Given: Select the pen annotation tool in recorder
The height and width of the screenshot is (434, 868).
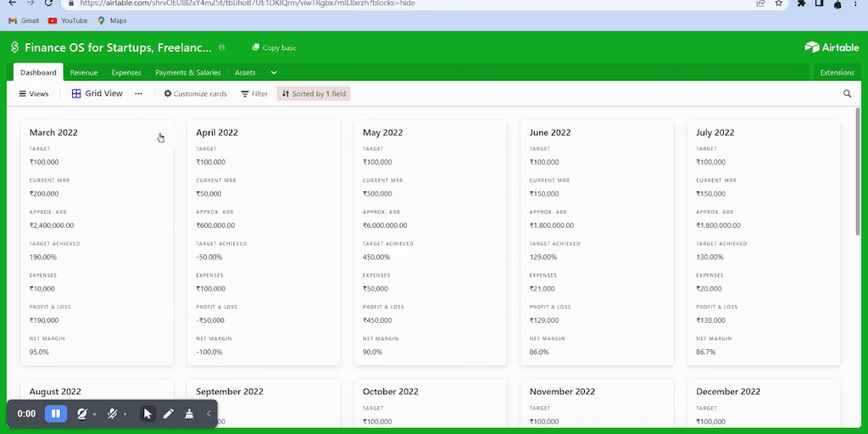Looking at the screenshot, I should (x=168, y=414).
